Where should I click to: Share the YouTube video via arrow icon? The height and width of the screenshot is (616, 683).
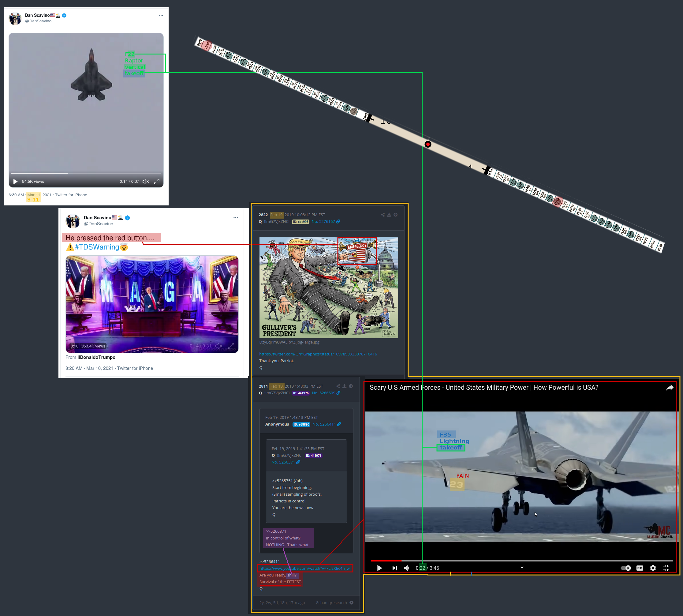670,388
